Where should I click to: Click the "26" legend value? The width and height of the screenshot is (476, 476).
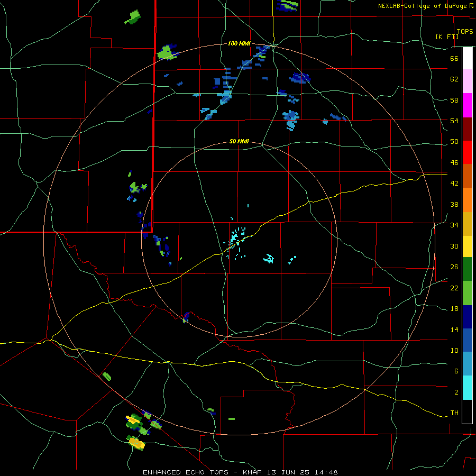pyautogui.click(x=454, y=267)
